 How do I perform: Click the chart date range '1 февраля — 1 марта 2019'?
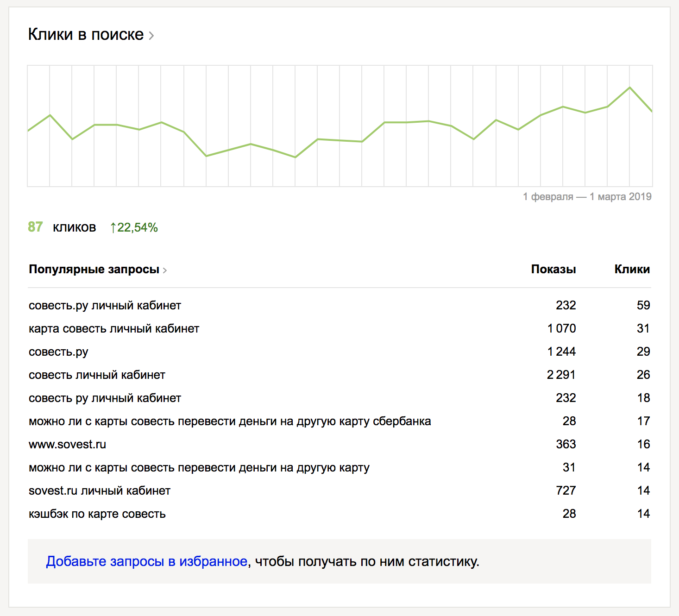point(587,197)
